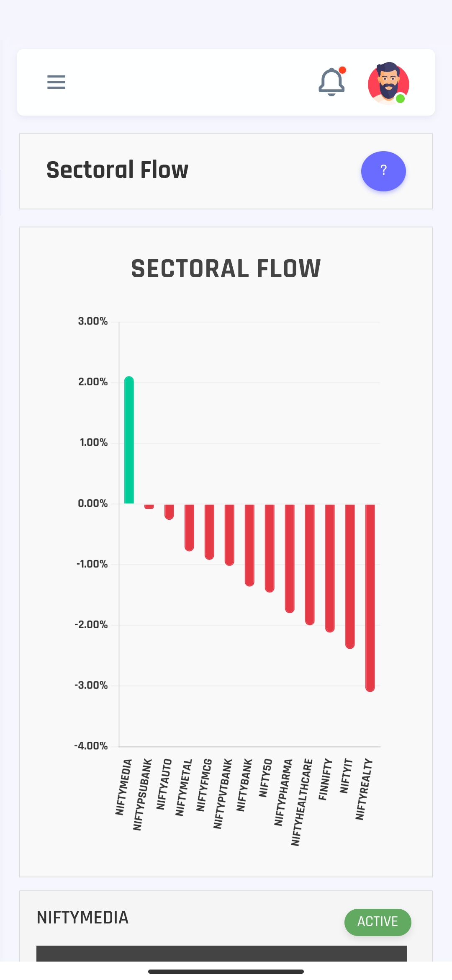
Task: Select the NIFTYHEALTHCARE bar
Action: tap(310, 564)
